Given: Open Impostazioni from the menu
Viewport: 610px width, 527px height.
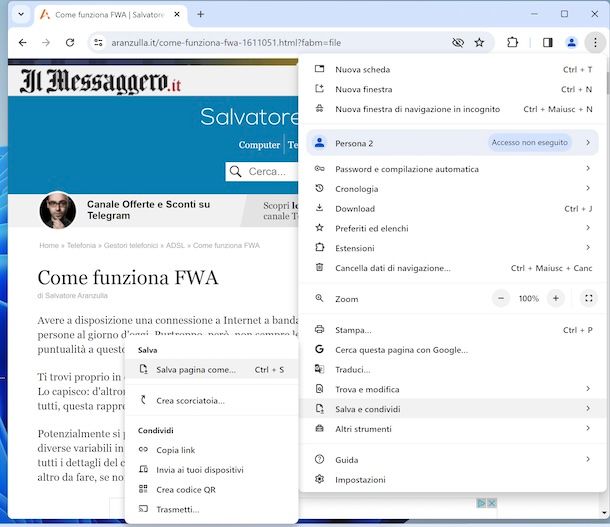Looking at the screenshot, I should click(x=453, y=480).
